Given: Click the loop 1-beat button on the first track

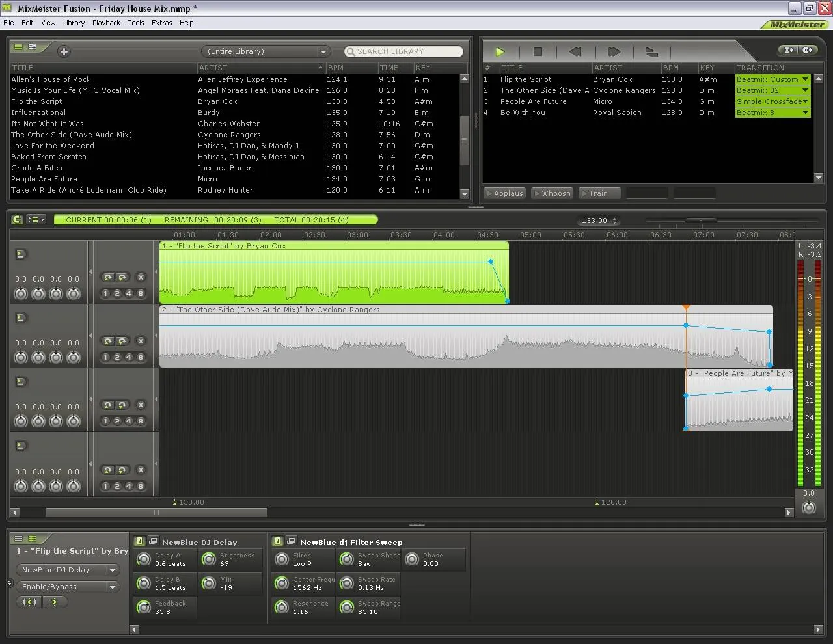Looking at the screenshot, I should pos(106,293).
